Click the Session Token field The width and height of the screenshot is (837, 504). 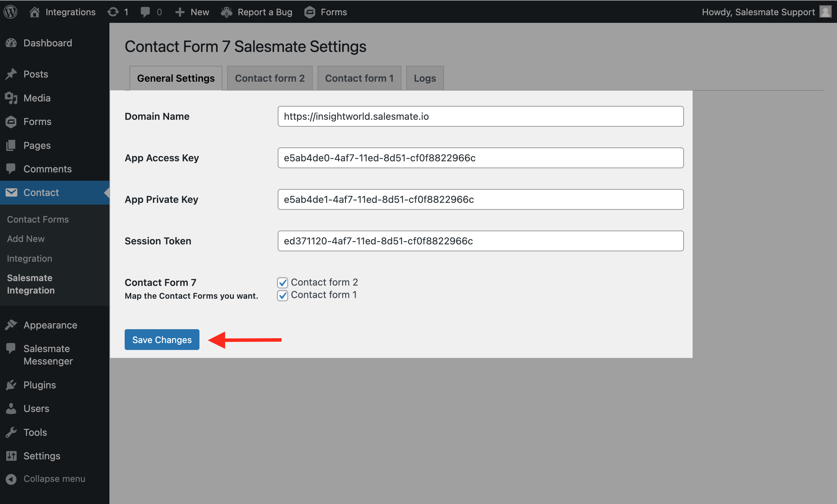point(481,241)
